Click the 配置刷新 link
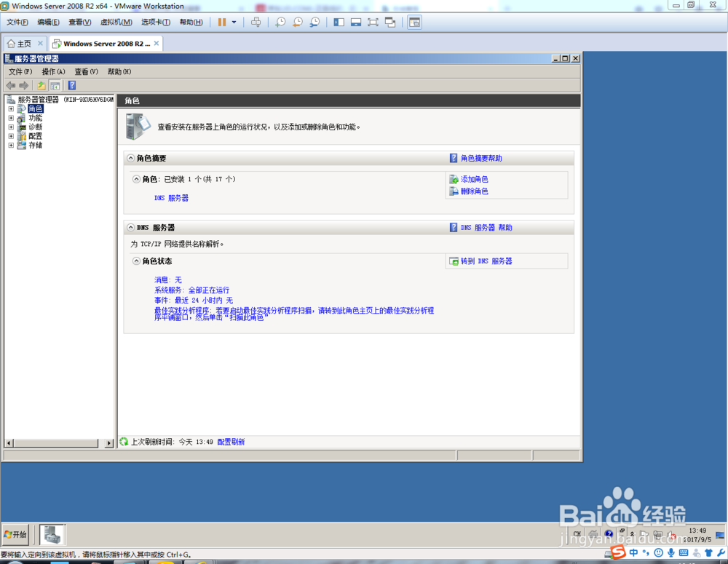This screenshot has height=564, width=728. pyautogui.click(x=231, y=442)
